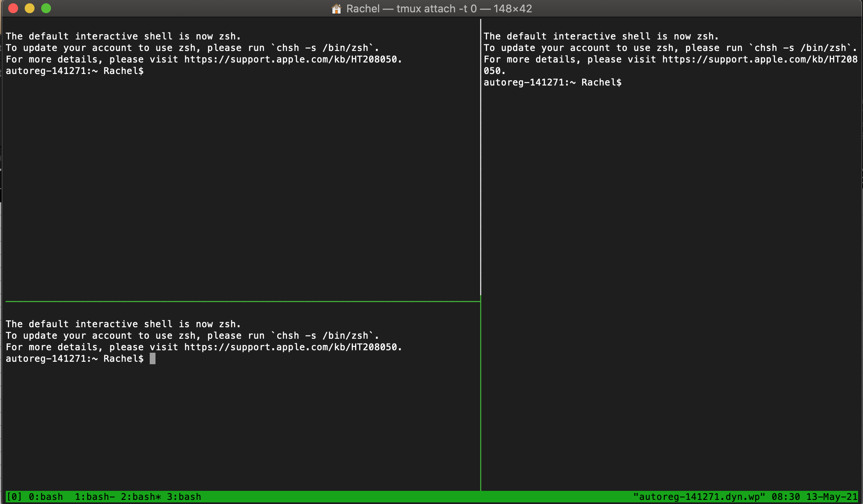
Task: Click the green fullscreen button
Action: coord(46,8)
